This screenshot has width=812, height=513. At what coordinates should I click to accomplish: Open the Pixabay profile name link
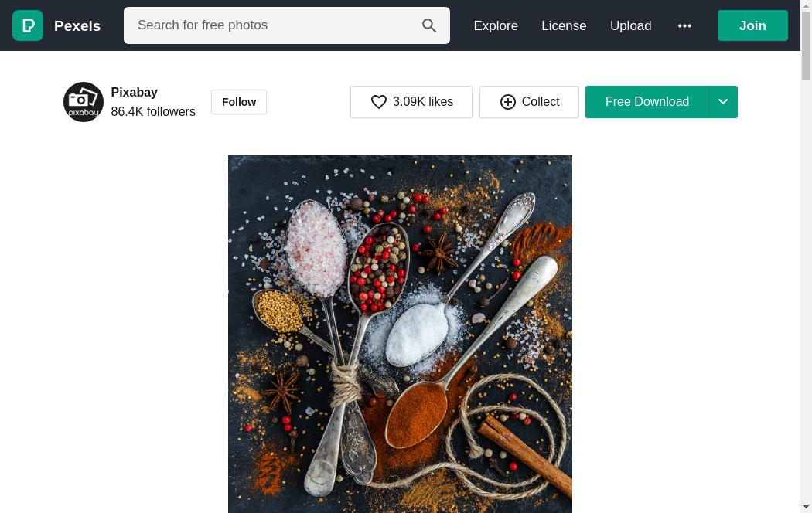(135, 93)
